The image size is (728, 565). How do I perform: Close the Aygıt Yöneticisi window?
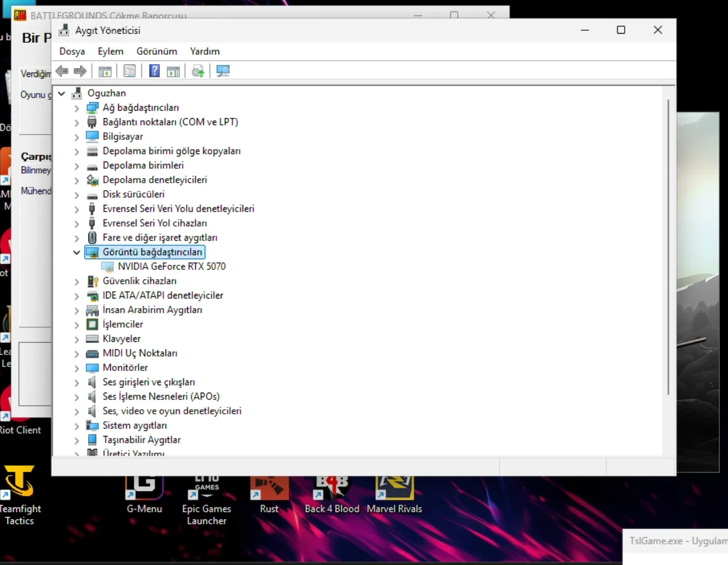pyautogui.click(x=658, y=30)
